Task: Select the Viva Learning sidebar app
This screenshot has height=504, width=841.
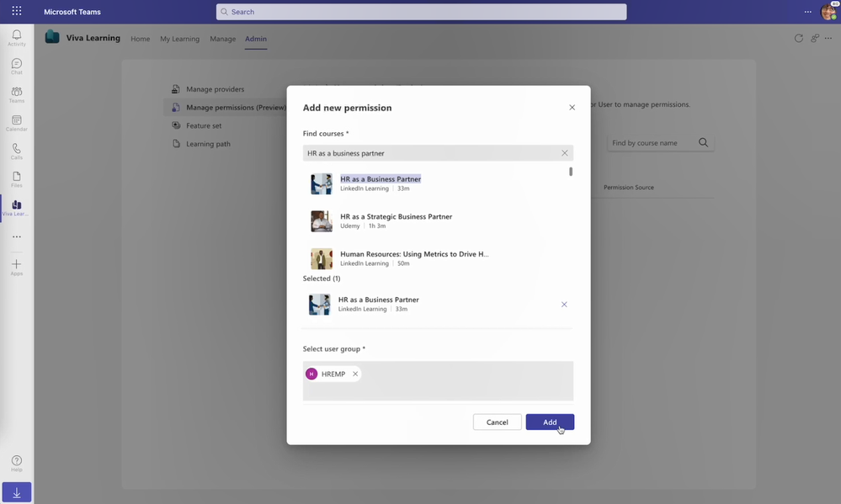Action: coord(17,208)
